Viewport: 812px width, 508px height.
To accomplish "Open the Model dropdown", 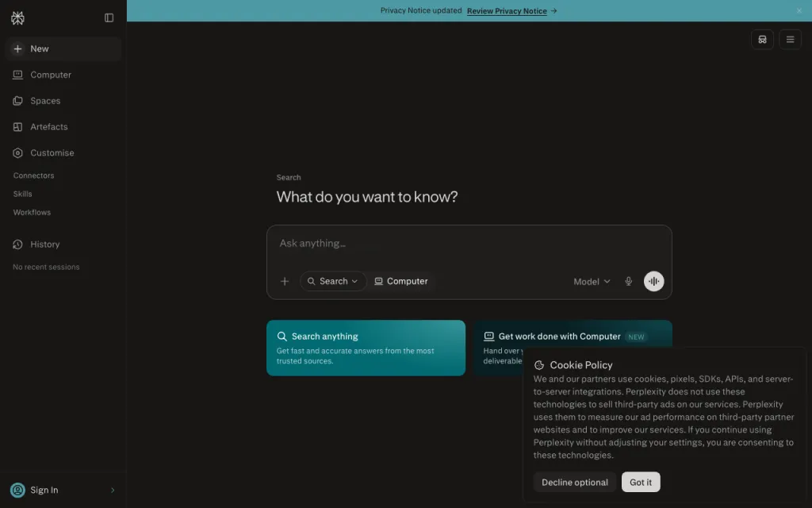I will [592, 282].
